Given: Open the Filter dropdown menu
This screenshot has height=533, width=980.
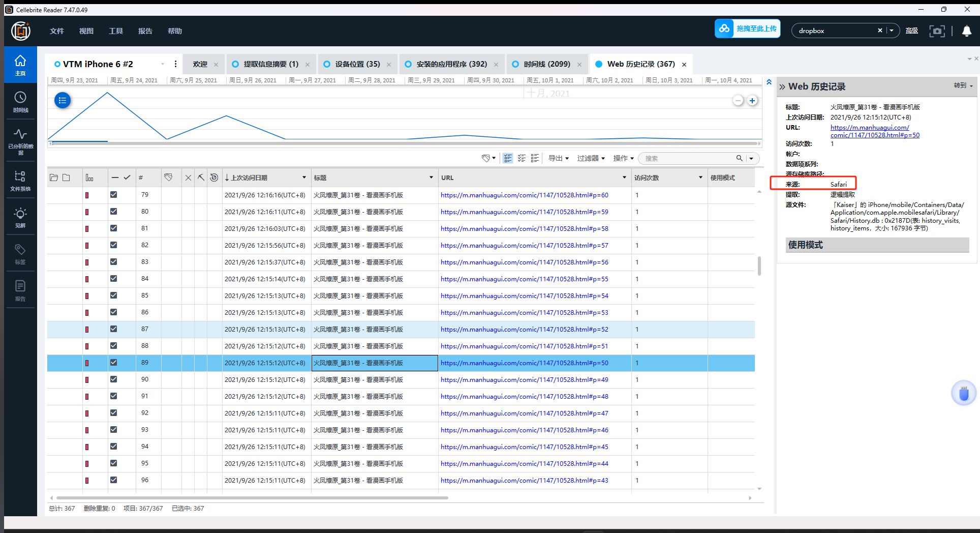Looking at the screenshot, I should pos(591,159).
